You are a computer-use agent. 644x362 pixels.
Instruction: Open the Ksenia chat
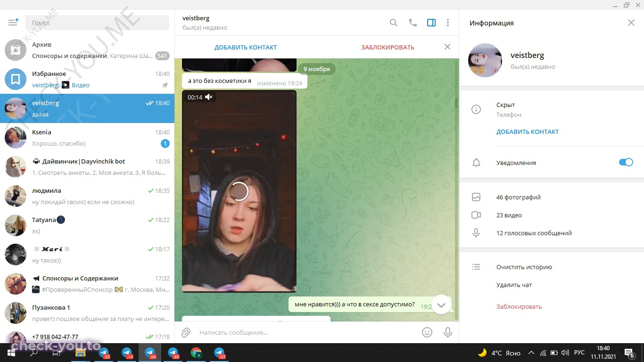(87, 138)
